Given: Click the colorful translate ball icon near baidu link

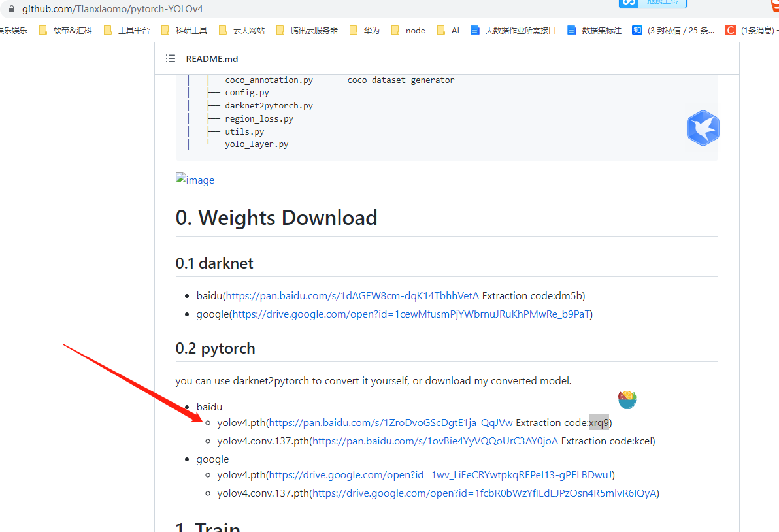Looking at the screenshot, I should pos(627,399).
